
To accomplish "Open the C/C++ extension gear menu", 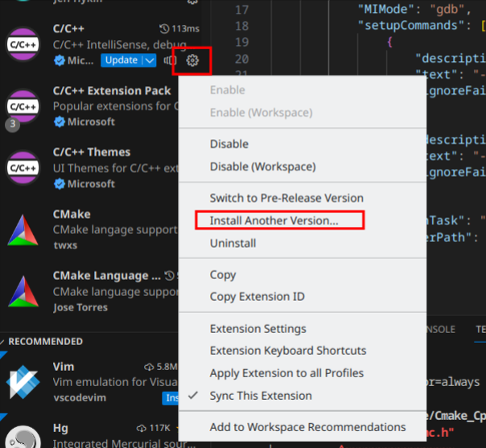I will [x=192, y=60].
